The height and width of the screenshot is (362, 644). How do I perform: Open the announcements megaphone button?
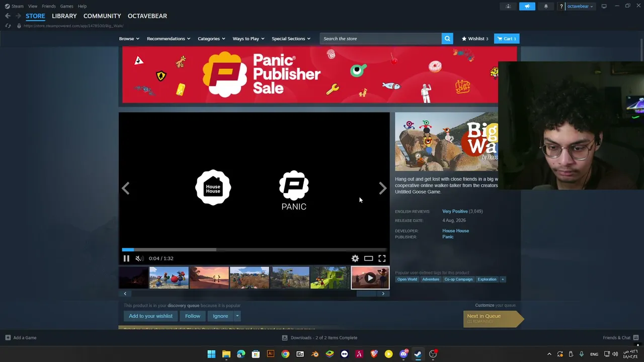click(x=527, y=6)
